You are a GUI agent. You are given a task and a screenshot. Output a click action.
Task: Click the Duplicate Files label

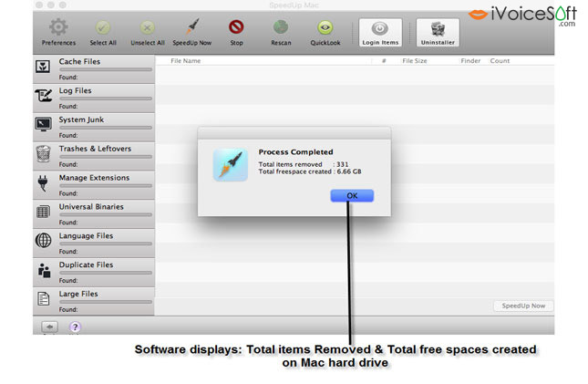[86, 265]
